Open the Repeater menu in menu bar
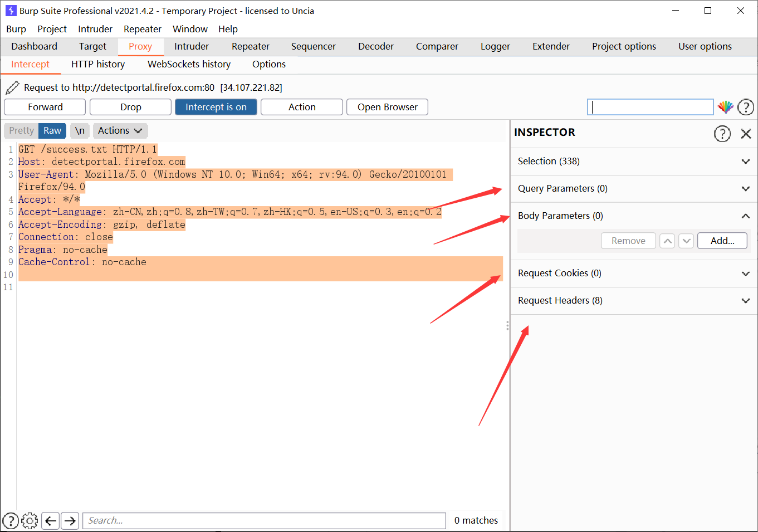The width and height of the screenshot is (758, 532). (x=143, y=29)
